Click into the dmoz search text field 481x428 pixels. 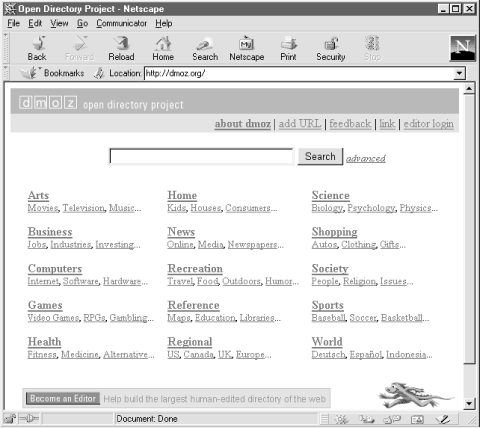coord(202,156)
